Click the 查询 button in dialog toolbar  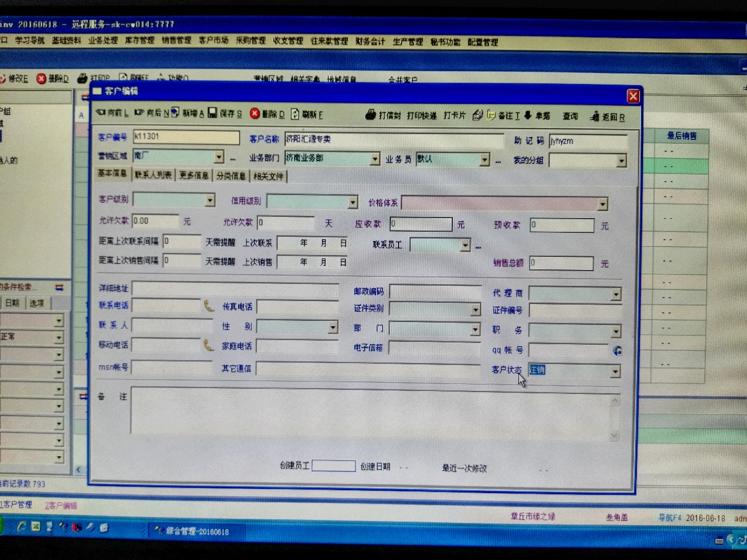point(570,116)
